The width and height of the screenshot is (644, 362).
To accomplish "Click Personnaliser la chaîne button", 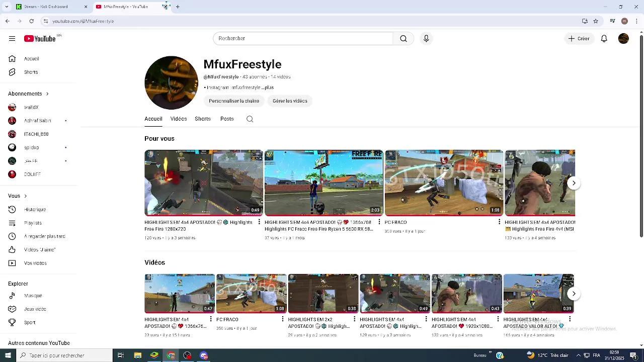I will point(234,101).
